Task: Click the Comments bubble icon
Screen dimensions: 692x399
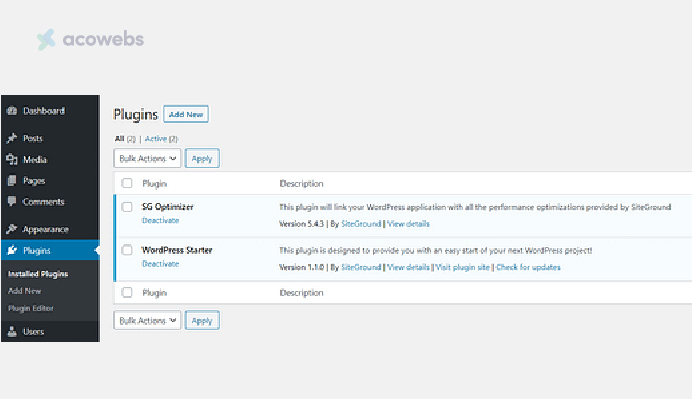Action: [12, 201]
